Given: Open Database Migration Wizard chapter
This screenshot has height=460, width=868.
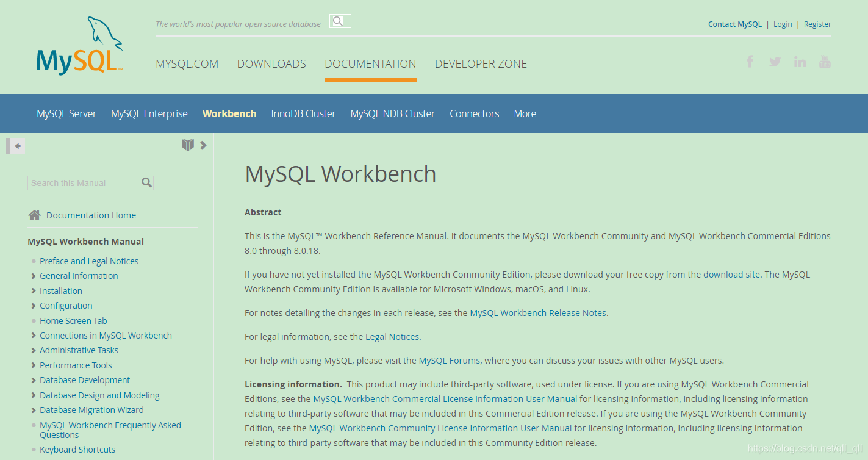Looking at the screenshot, I should coord(91,410).
